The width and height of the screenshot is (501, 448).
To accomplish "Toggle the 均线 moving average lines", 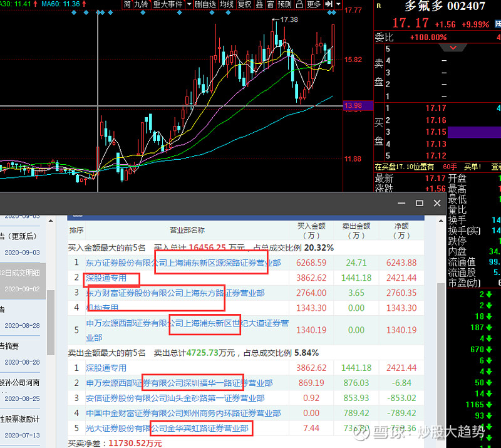I will tap(227, 4).
